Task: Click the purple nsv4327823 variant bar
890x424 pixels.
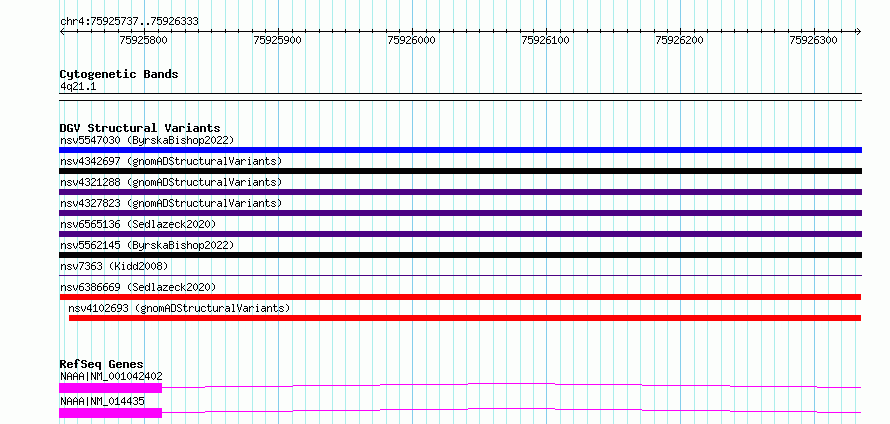Action: tap(460, 213)
